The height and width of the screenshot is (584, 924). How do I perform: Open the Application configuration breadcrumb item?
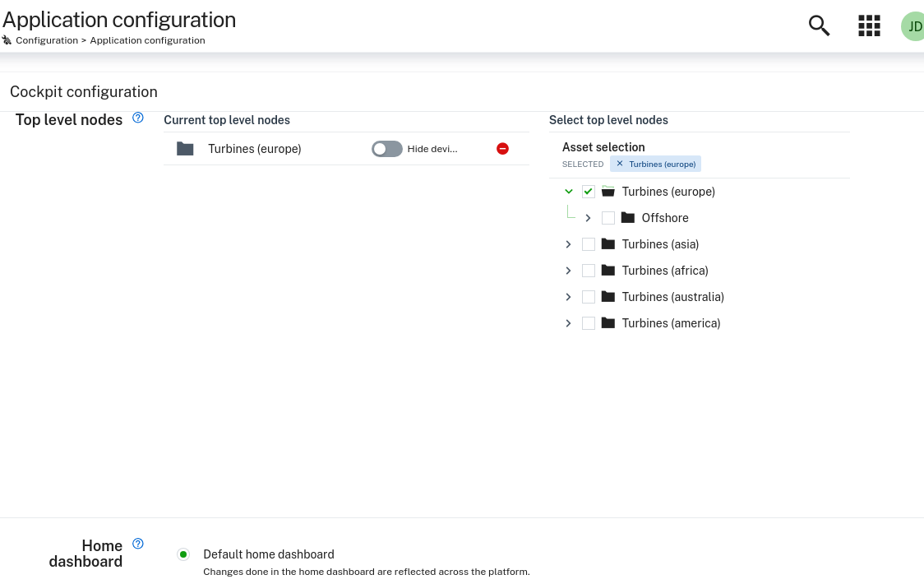tap(147, 39)
